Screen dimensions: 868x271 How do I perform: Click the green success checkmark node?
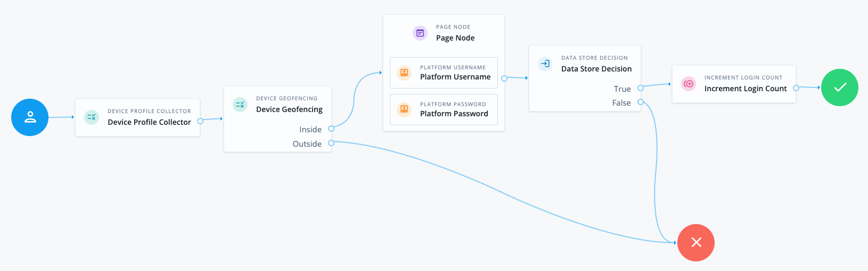839,87
